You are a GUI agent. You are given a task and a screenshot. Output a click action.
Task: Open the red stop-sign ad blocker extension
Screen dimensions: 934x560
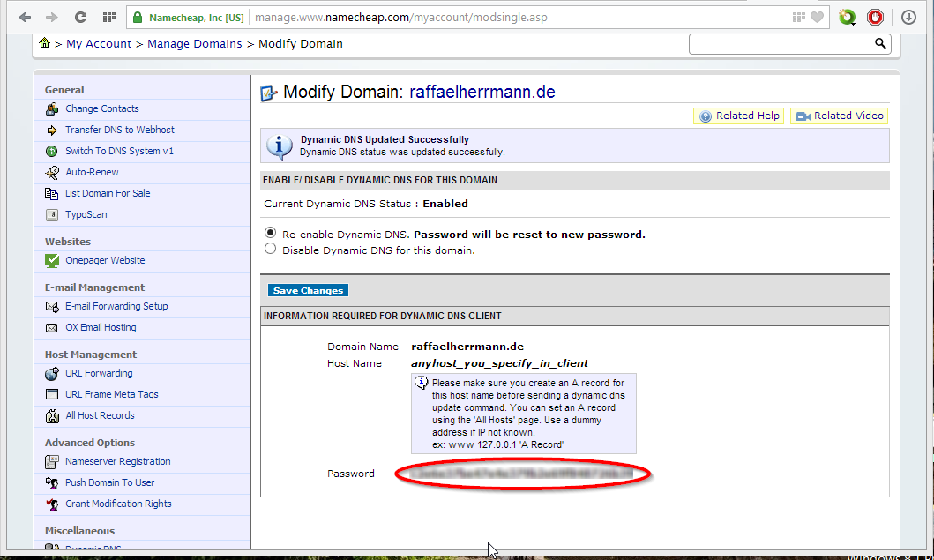[x=875, y=18]
